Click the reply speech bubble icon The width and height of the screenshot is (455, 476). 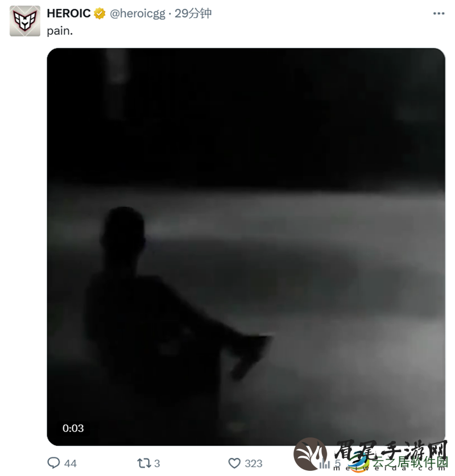53,463
